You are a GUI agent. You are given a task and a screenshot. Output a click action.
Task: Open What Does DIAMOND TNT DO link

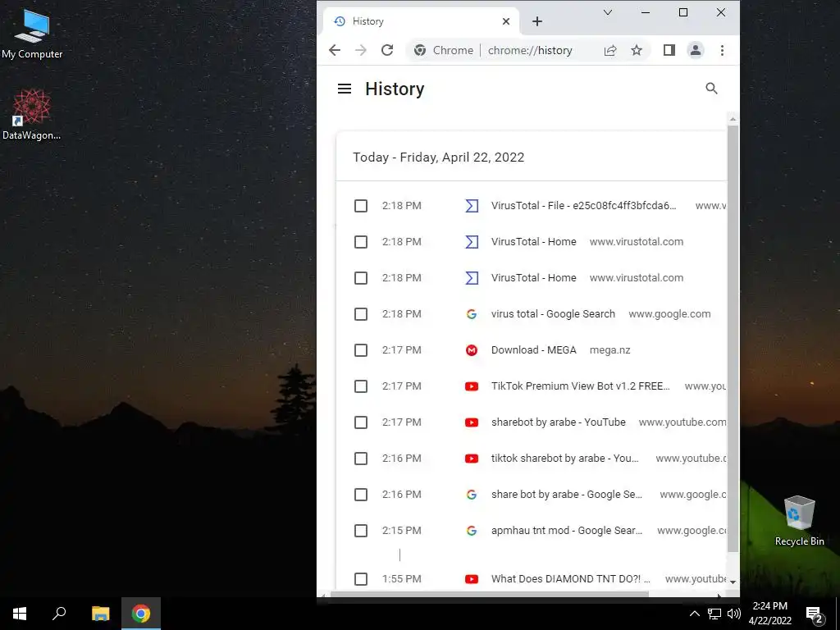pos(571,579)
